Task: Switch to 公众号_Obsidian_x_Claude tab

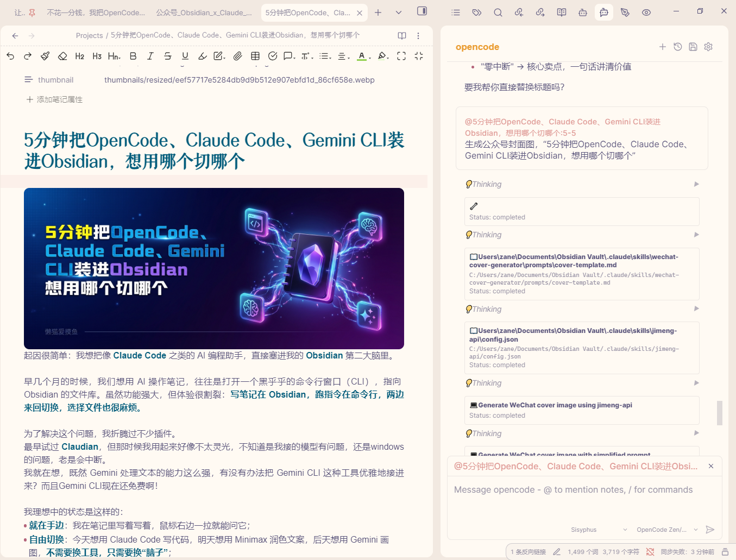Action: tap(204, 12)
